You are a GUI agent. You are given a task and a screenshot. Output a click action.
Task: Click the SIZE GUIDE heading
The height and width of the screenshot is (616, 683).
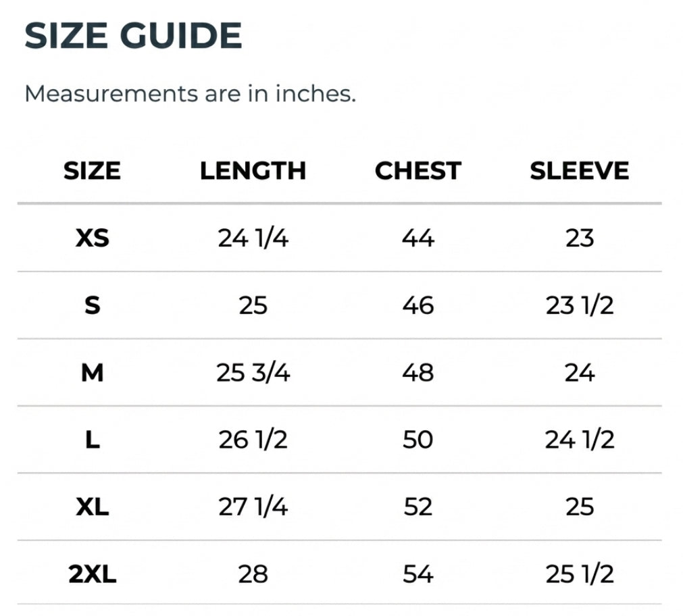click(133, 35)
